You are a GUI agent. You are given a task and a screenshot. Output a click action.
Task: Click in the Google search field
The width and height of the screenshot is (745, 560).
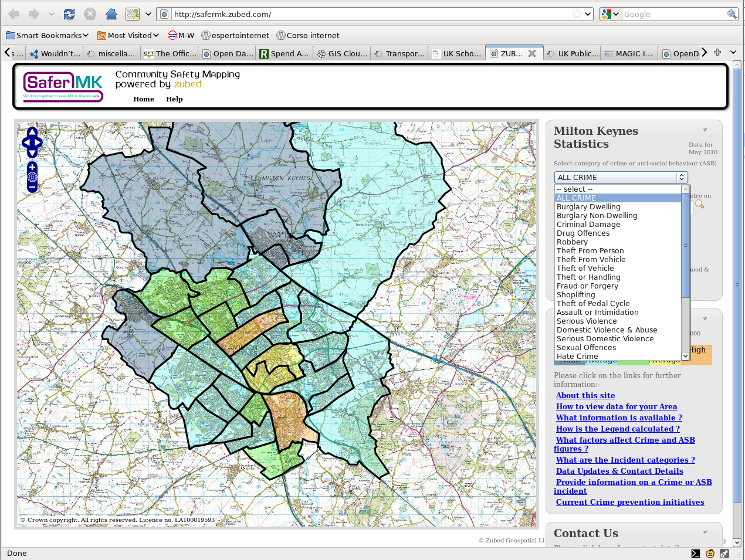673,14
